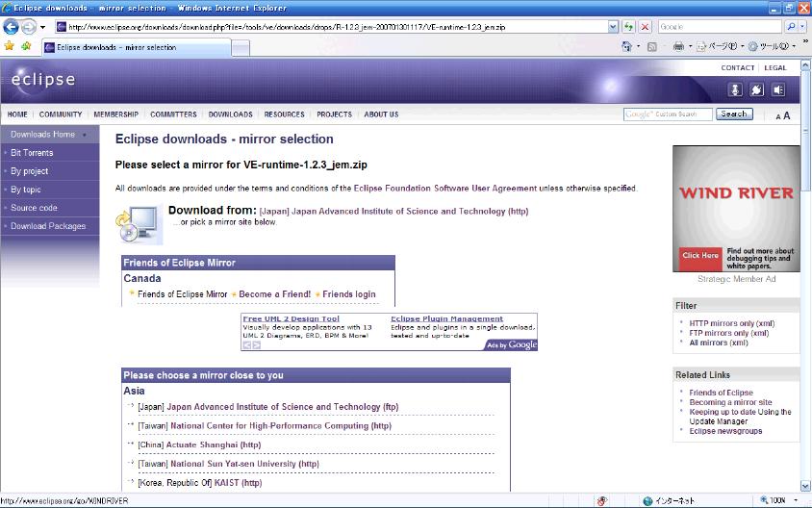Select the Eclipse downloads - mirror selection tab
This screenshot has height=508, width=812.
coord(137,47)
